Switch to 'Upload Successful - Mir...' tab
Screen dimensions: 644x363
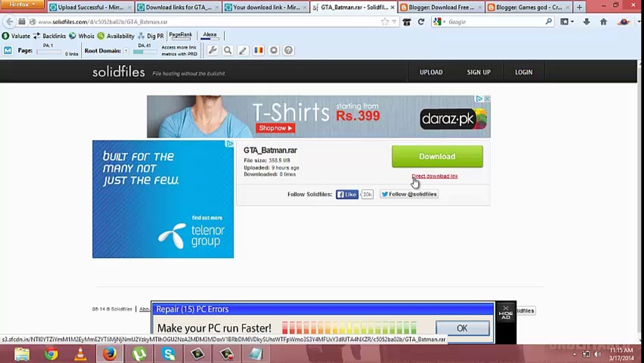point(90,7)
